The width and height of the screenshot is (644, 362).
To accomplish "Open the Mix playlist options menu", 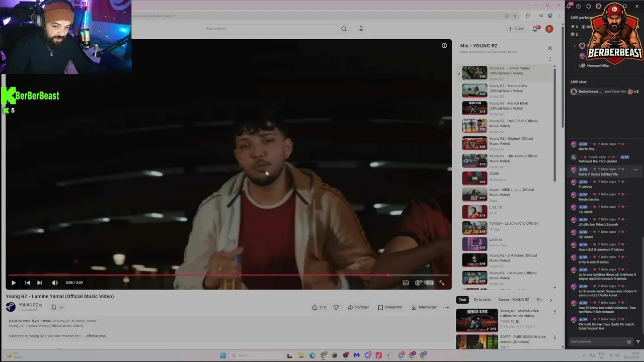I will point(550,59).
